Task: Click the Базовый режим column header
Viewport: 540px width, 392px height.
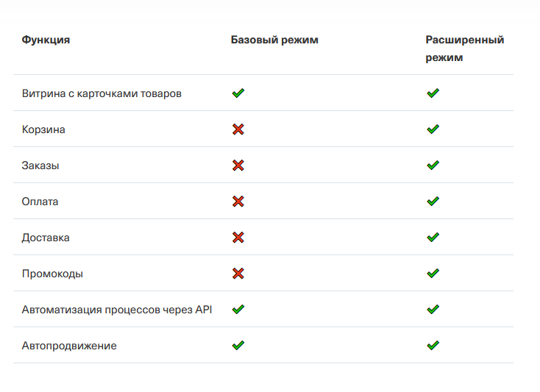Action: point(274,40)
